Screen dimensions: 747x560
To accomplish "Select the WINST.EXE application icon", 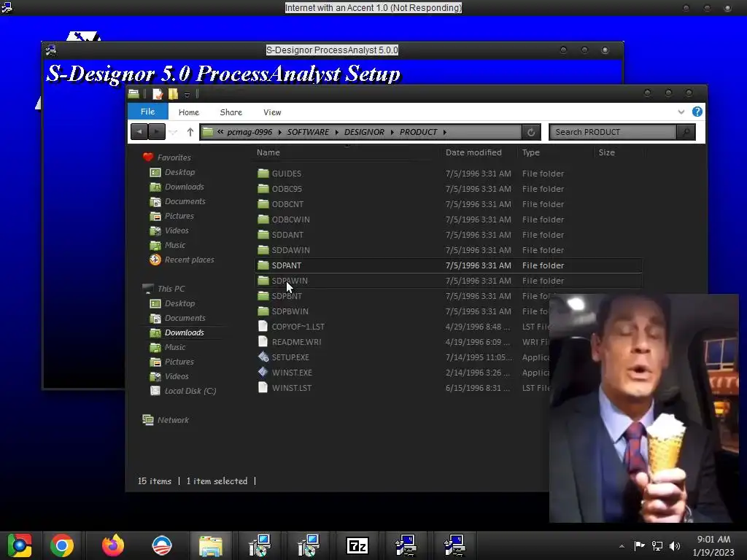I will point(263,372).
